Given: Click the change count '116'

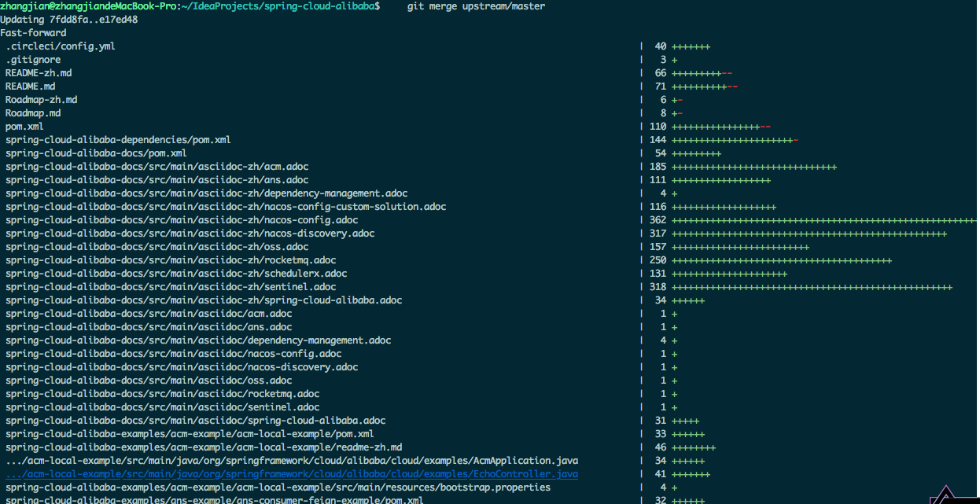Looking at the screenshot, I should [658, 207].
